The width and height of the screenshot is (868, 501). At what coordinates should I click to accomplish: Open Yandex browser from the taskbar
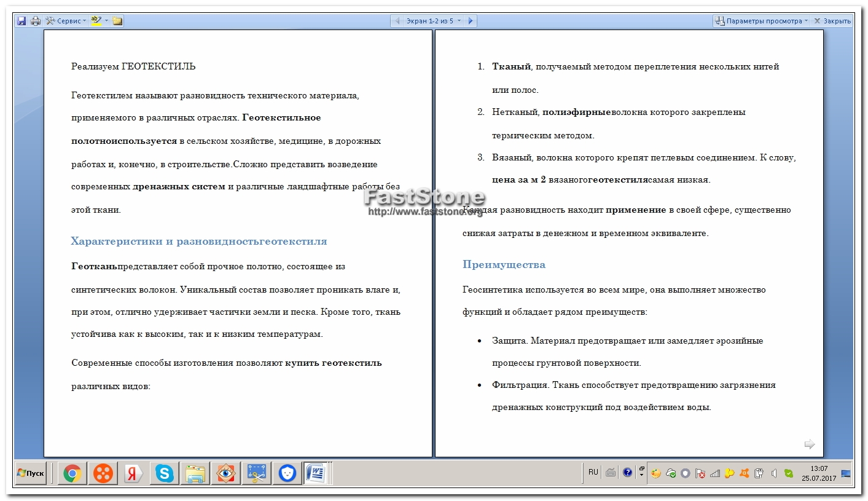[x=134, y=473]
